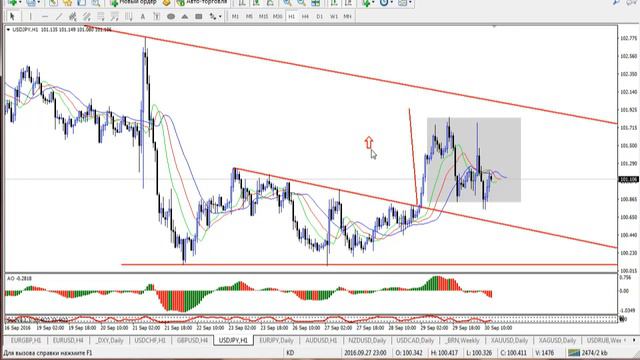The image size is (640, 360).
Task: Open the _DXY,Daily chart tab
Action: [110, 340]
